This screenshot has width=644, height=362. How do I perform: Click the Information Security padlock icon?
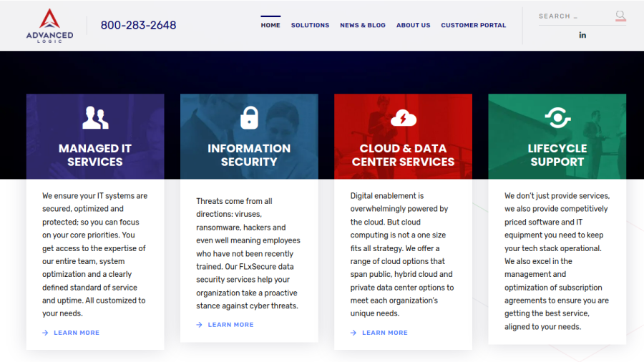click(249, 118)
